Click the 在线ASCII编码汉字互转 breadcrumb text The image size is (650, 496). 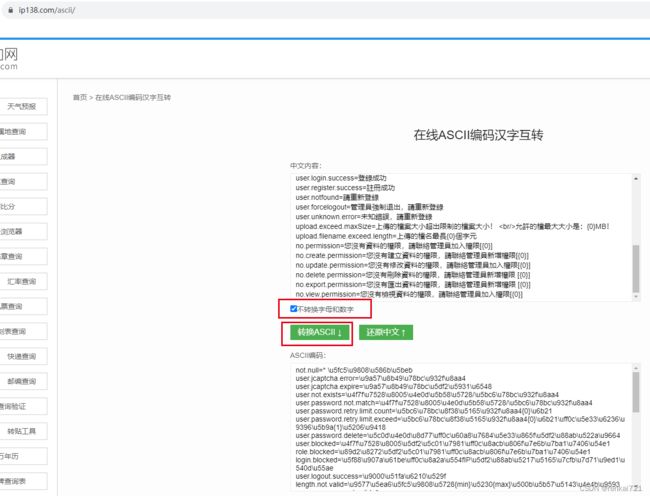[x=133, y=97]
